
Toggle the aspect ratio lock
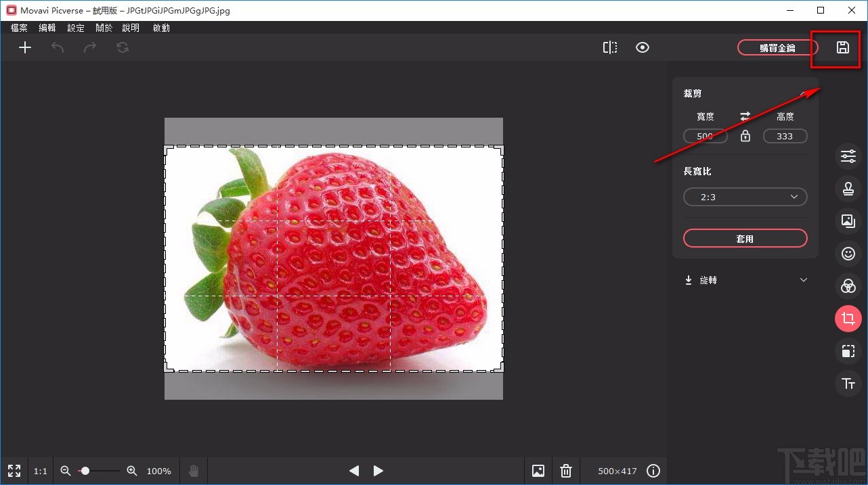745,136
